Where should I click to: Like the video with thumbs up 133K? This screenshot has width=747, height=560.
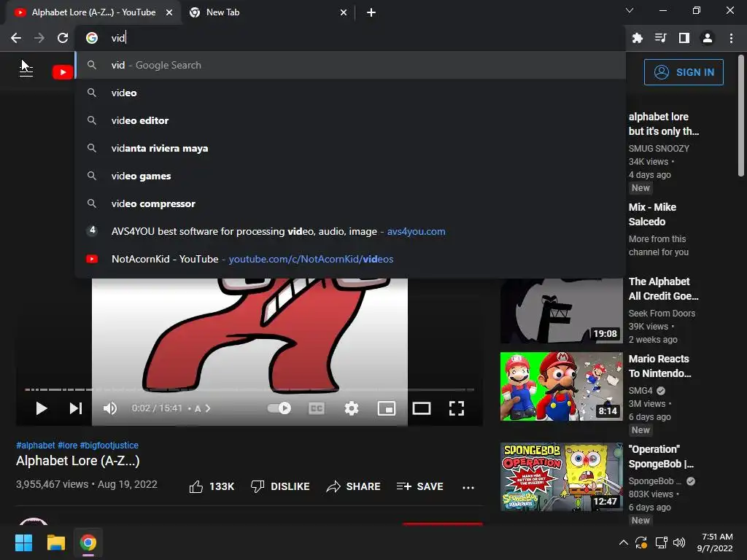point(212,486)
